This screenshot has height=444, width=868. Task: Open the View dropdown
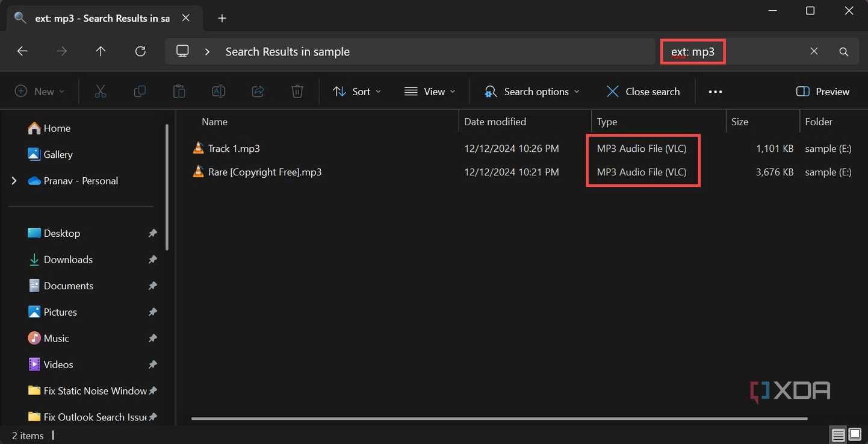click(430, 92)
